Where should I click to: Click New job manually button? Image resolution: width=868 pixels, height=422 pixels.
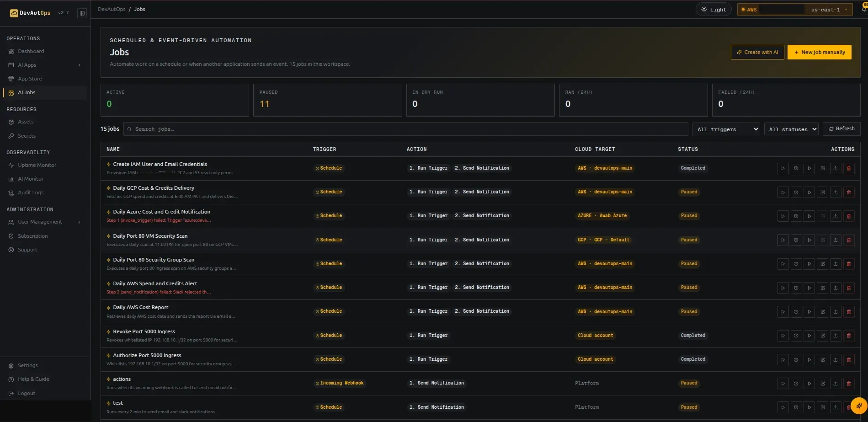tap(820, 52)
